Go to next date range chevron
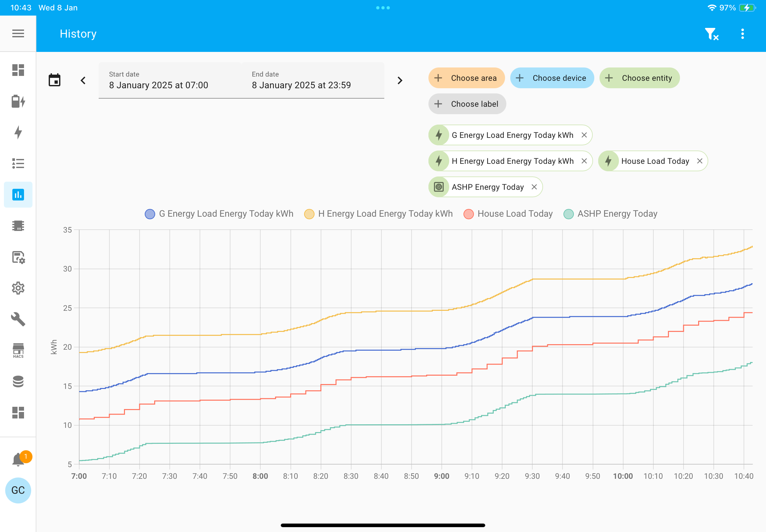The image size is (766, 532). click(x=400, y=80)
